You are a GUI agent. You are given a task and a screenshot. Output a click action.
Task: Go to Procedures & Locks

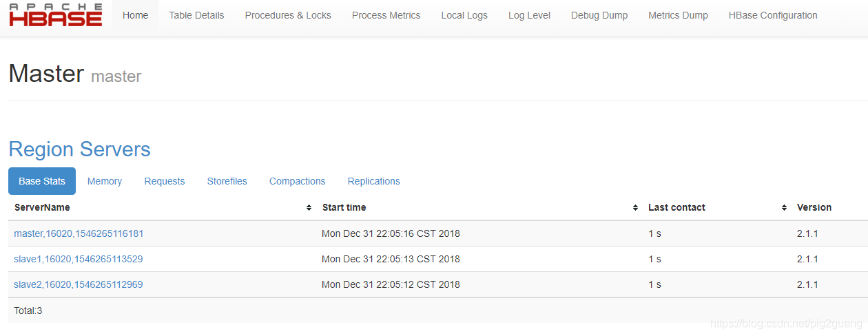pos(288,15)
